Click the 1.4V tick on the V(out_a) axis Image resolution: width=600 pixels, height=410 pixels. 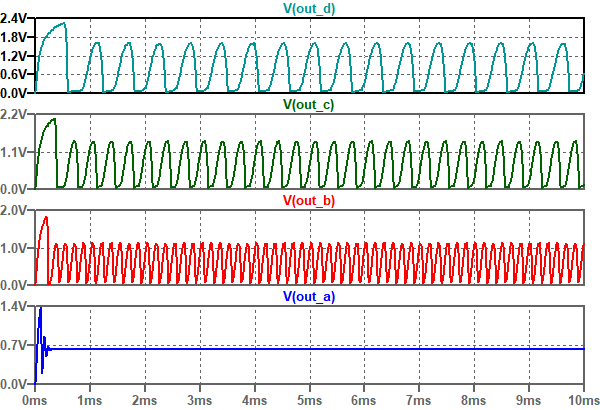[x=17, y=309]
